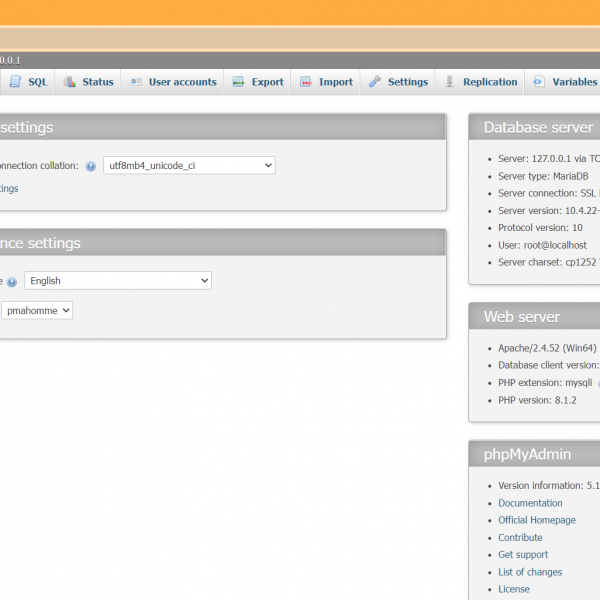
Task: Expand the English language dropdown
Action: pos(118,281)
